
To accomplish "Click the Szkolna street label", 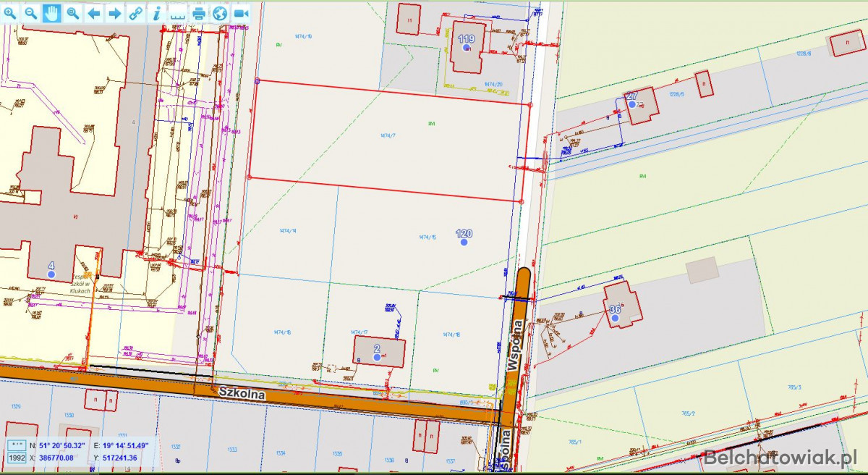I will click(242, 395).
